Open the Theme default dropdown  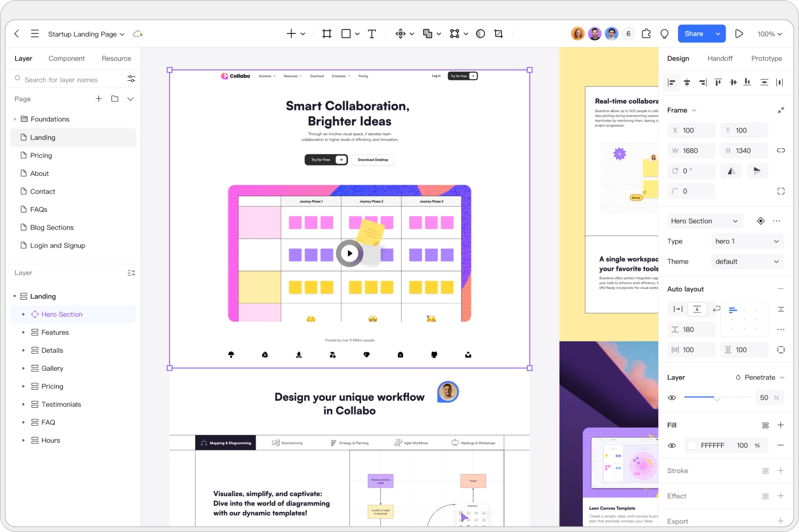747,262
